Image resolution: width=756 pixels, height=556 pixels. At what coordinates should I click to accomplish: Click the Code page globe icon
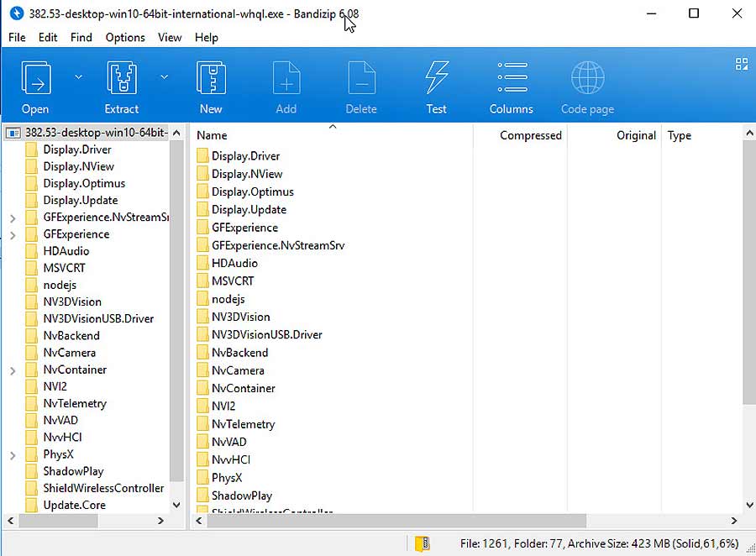(588, 77)
